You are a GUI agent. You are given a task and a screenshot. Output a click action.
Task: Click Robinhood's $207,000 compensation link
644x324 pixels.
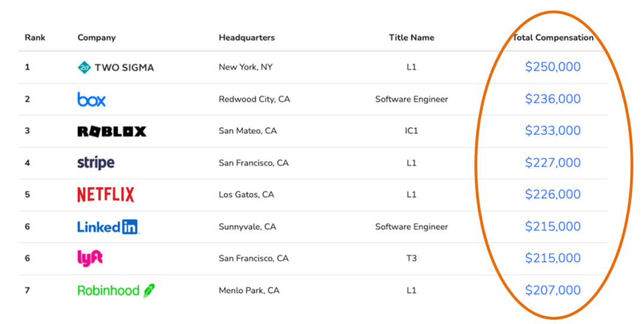coord(553,290)
